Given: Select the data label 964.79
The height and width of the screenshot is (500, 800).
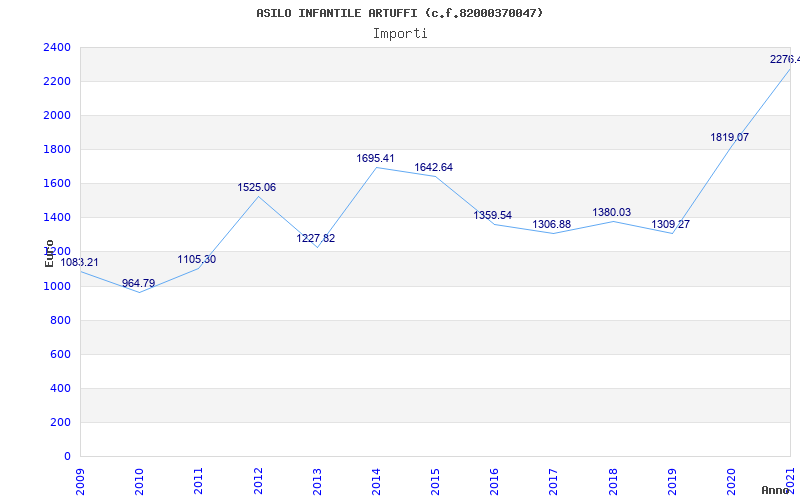Looking at the screenshot, I should click(x=138, y=284).
